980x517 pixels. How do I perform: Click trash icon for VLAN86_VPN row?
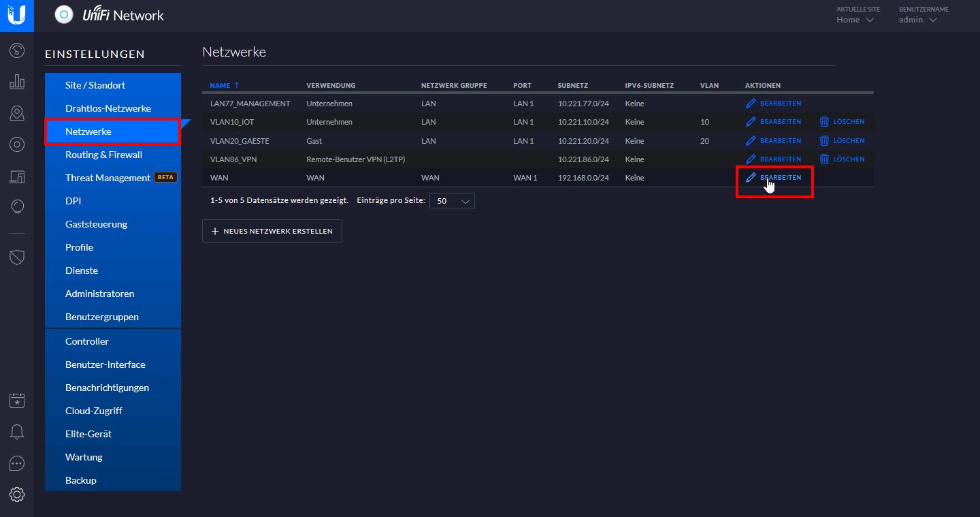point(824,159)
